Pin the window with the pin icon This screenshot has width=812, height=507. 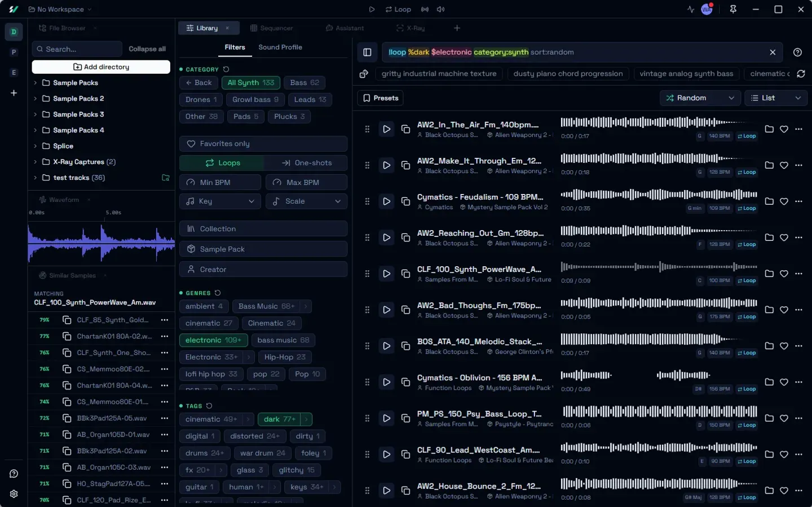(733, 9)
